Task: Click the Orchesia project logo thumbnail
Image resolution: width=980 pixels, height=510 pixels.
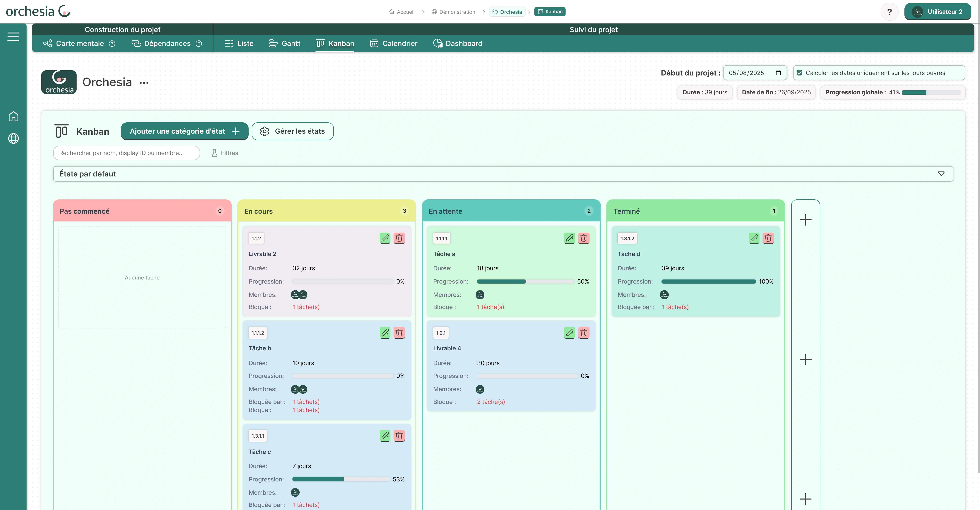Action: click(x=59, y=82)
